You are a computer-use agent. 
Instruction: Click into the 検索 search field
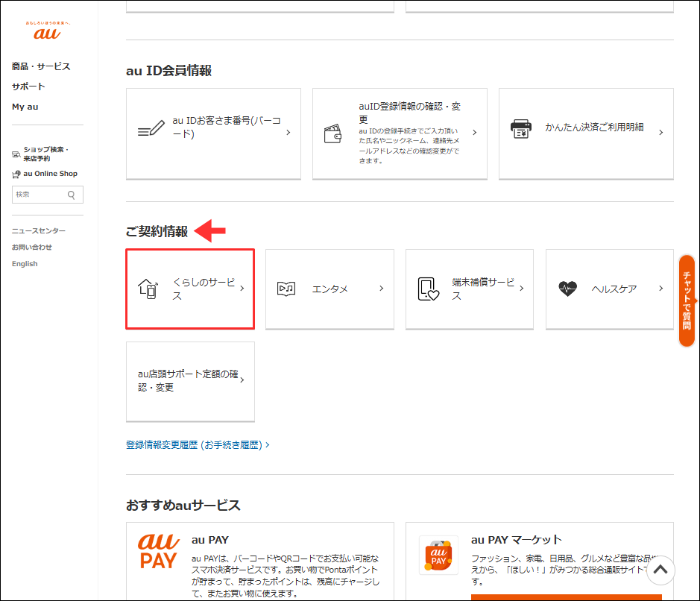[x=39, y=195]
